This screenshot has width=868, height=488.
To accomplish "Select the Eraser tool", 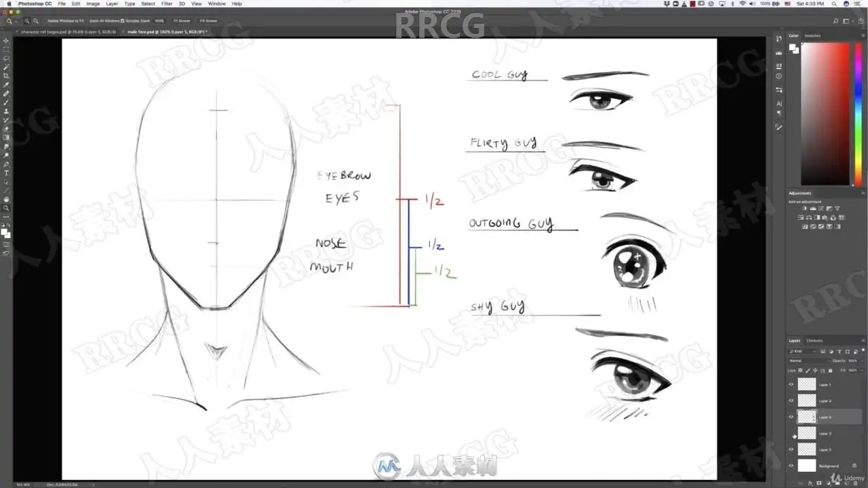I will (6, 129).
